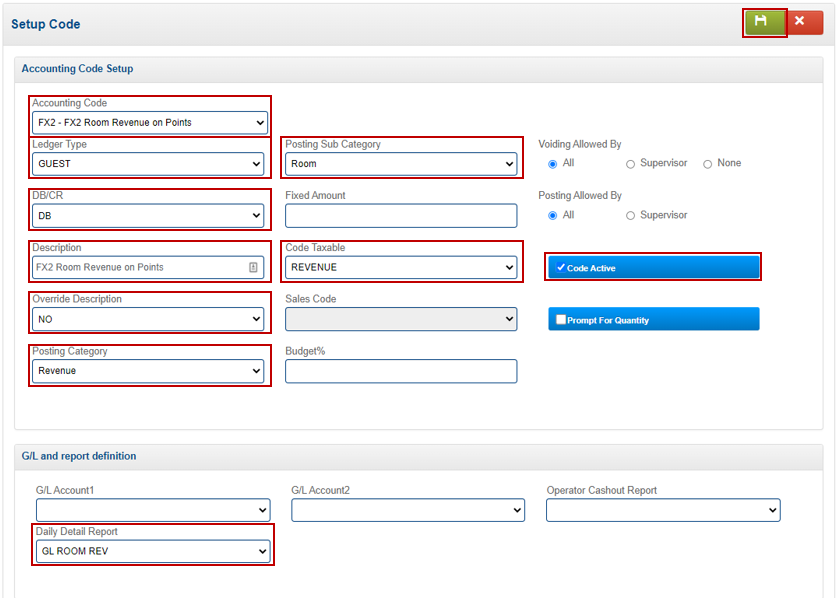Viewport: 840px width, 602px height.
Task: Open Posting Sub Category dropdown
Action: tap(401, 164)
